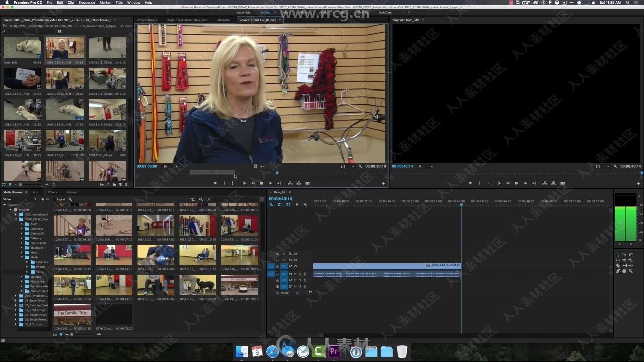Mute audio track A1
Image resolution: width=644 pixels, height=362 pixels.
(295, 274)
